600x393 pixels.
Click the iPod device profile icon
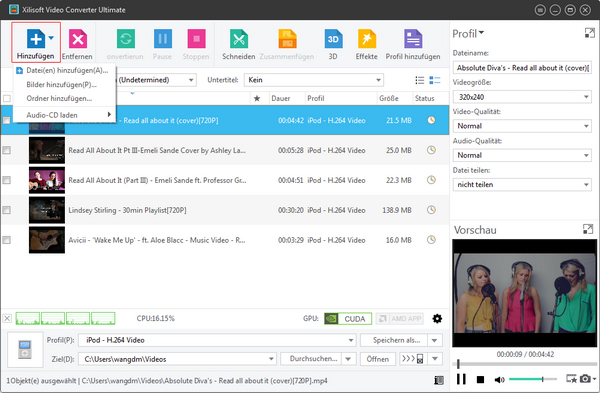25,350
